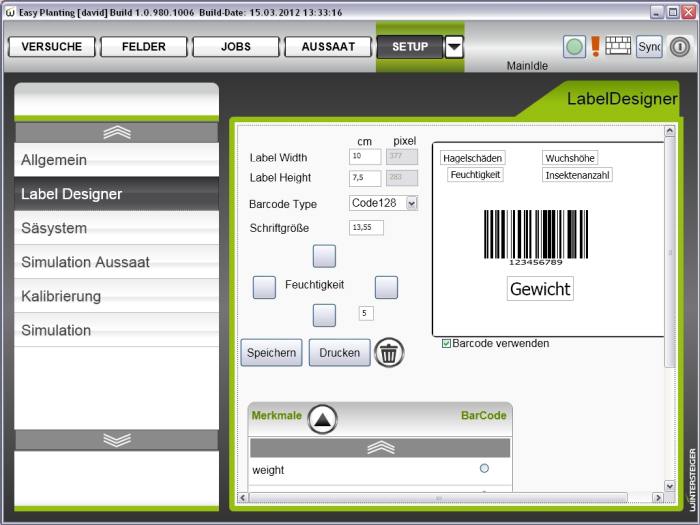Select Simulation in the sidebar
The width and height of the screenshot is (700, 525).
[x=117, y=330]
